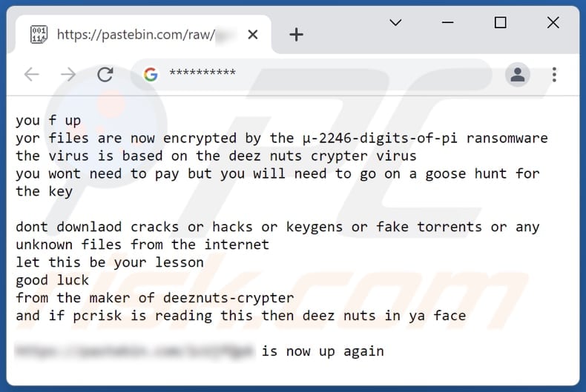Reload the current page
This screenshot has height=392, width=586.
point(105,74)
